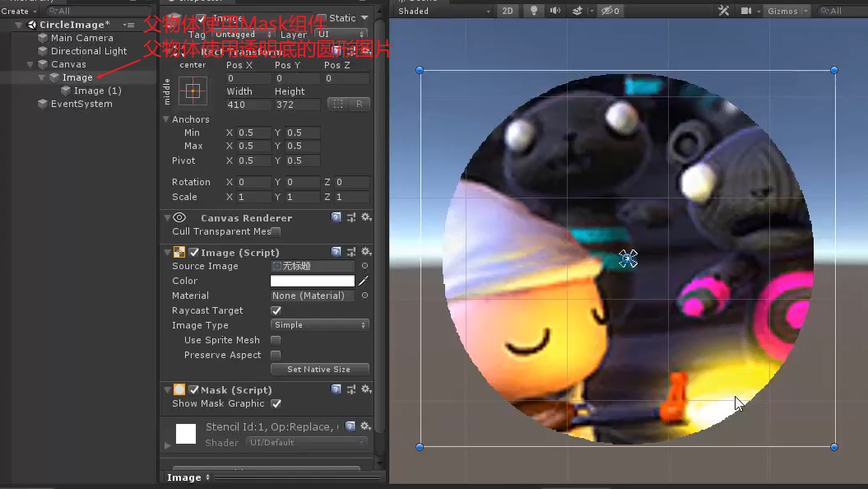Toggle scene lighting with the lightbulb icon

click(x=534, y=11)
